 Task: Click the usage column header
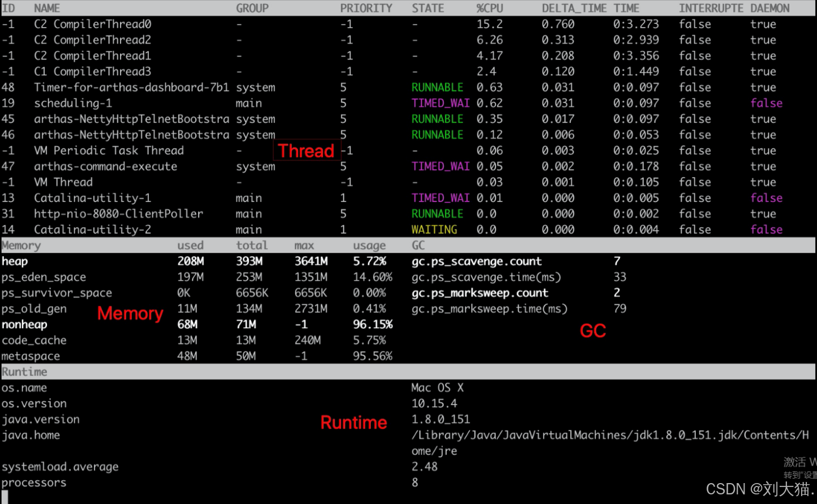[369, 245]
